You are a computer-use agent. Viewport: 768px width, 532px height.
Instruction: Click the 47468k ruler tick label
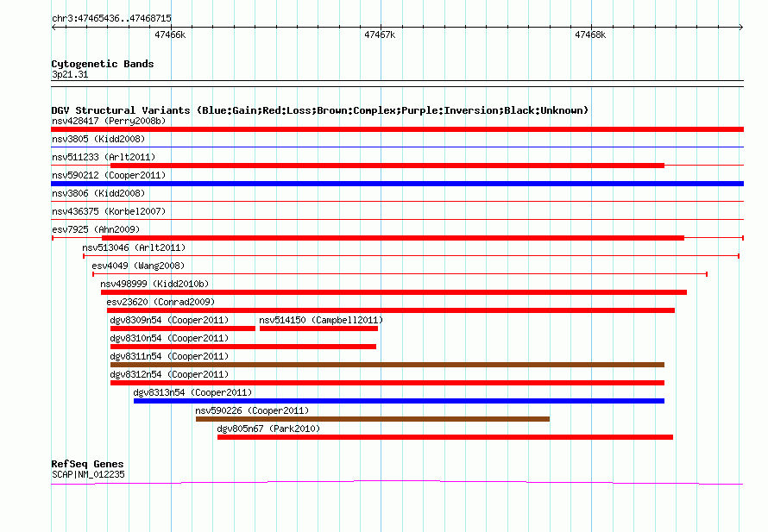[590, 34]
